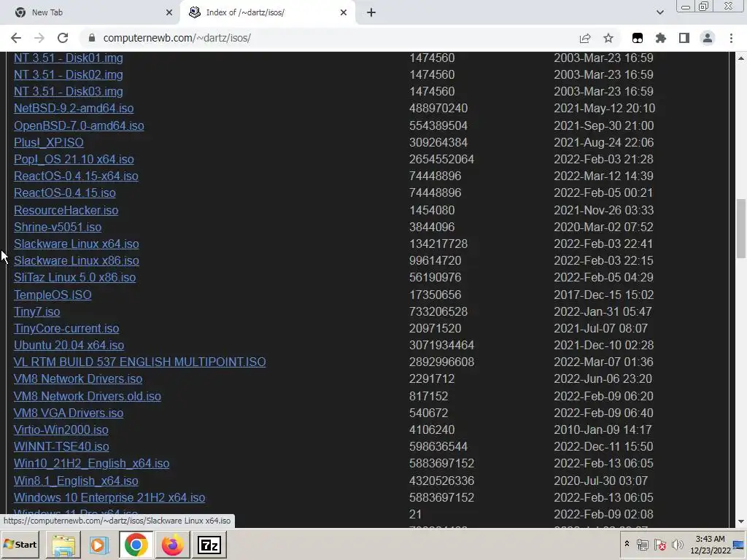Click the Tiny7.iso link

pos(36,311)
